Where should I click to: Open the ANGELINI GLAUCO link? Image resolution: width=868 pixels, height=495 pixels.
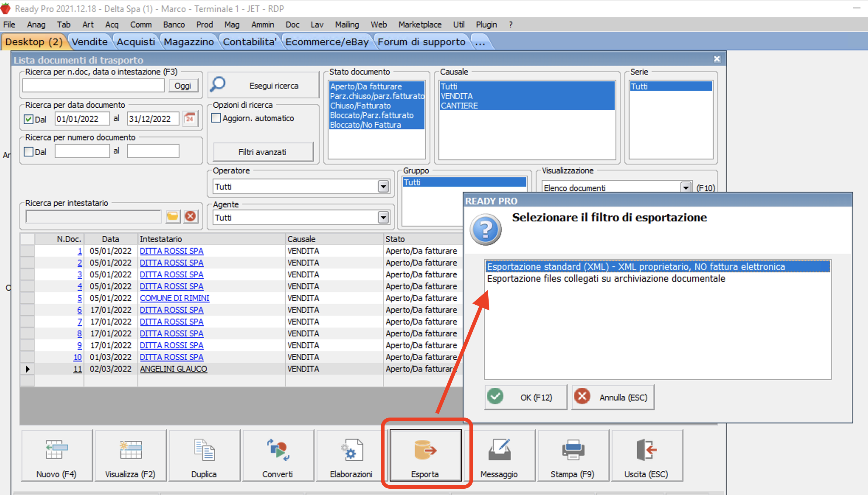coord(173,369)
